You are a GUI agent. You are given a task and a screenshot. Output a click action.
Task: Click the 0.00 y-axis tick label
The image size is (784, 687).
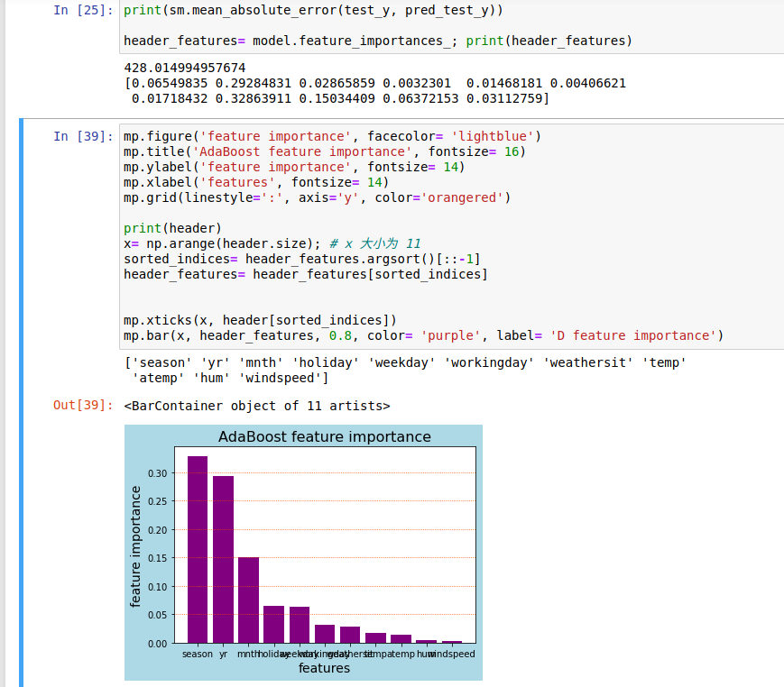click(x=158, y=644)
